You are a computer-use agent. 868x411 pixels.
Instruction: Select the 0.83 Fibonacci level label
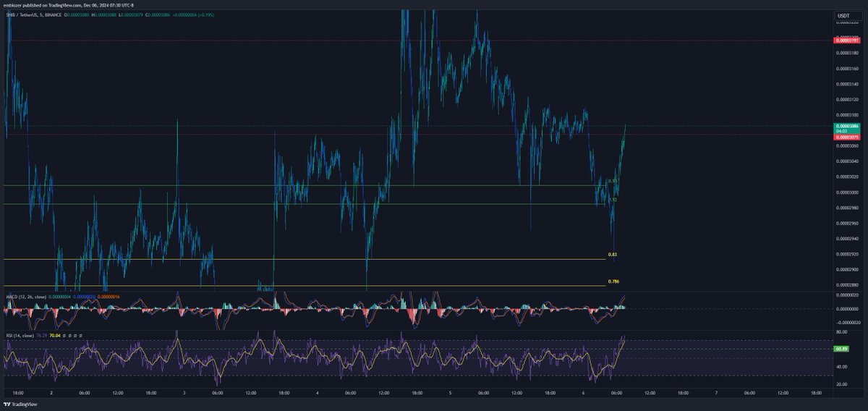point(613,255)
